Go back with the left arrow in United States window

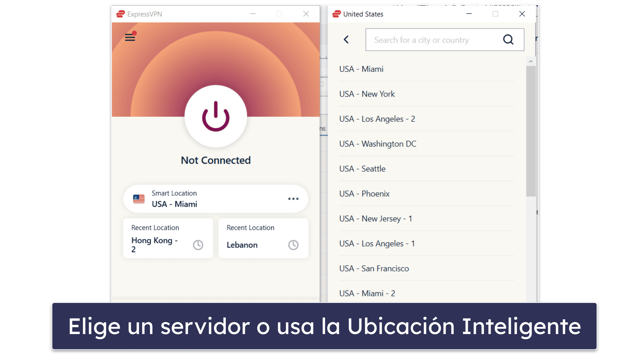346,39
